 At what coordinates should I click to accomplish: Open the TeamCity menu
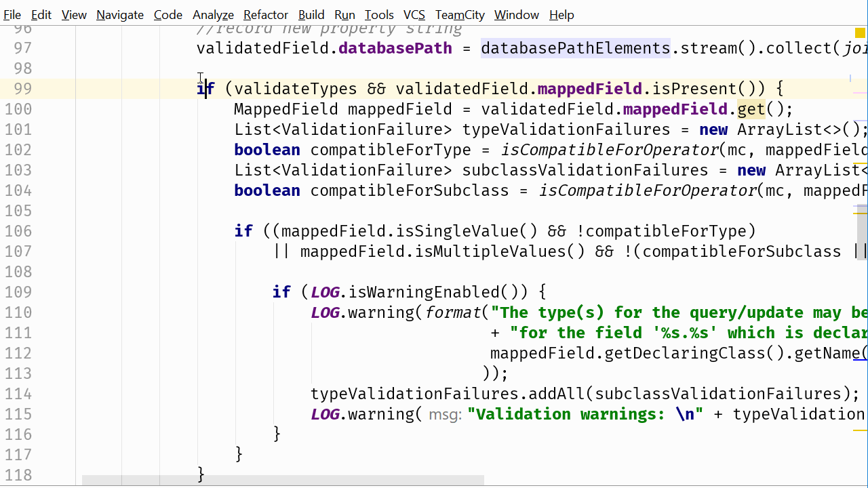(x=459, y=15)
